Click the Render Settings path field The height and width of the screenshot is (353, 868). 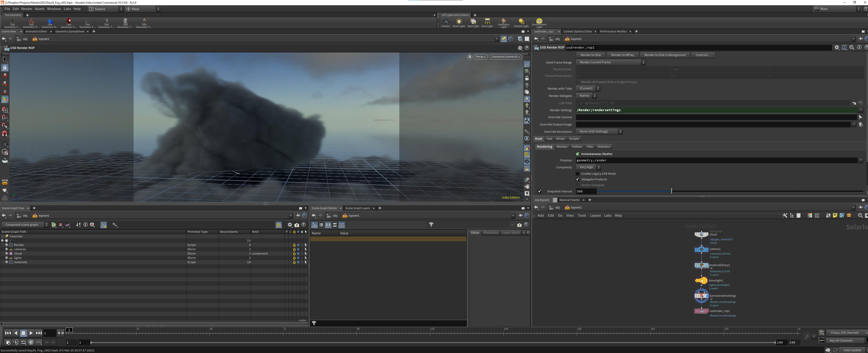[x=716, y=110]
